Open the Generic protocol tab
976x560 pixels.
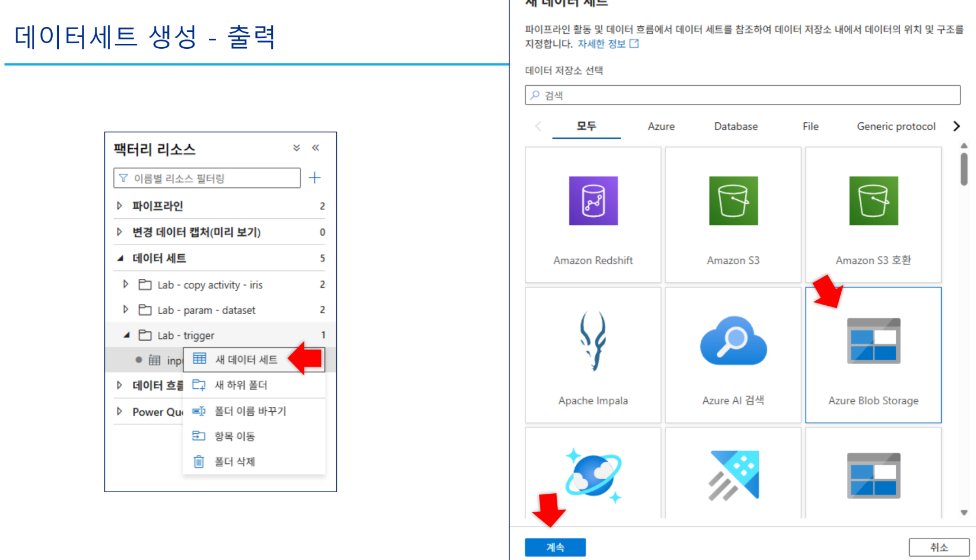(896, 126)
